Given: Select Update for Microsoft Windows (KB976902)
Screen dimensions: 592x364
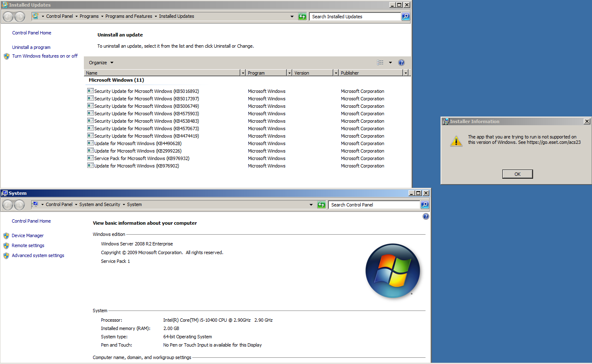Looking at the screenshot, I should point(137,166).
